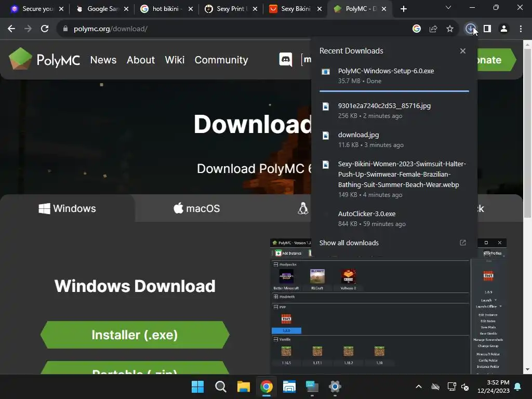Image resolution: width=532 pixels, height=399 pixels.
Task: Click the PolyMC setup file icon
Action: coord(326,72)
